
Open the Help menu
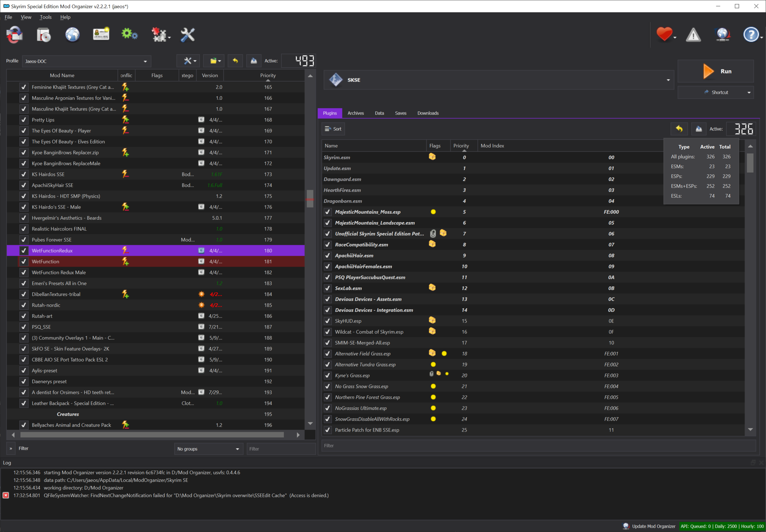click(65, 17)
